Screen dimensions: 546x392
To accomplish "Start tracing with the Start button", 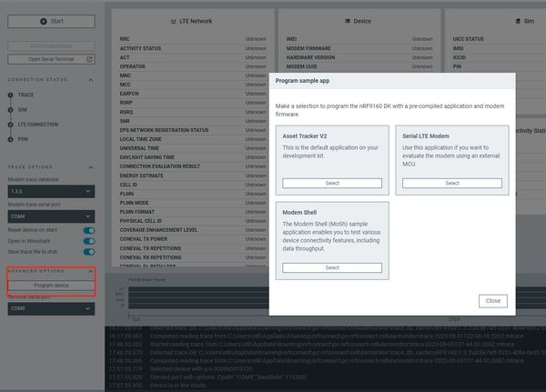I will (x=51, y=21).
